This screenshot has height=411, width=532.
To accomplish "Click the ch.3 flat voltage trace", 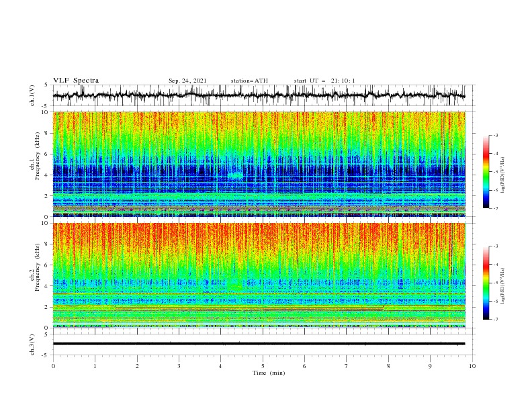I will coord(259,344).
